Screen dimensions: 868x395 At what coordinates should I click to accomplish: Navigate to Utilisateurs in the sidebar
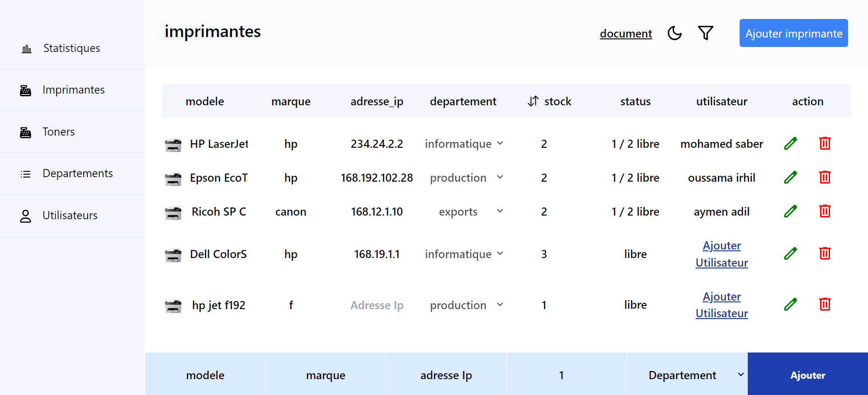[70, 216]
